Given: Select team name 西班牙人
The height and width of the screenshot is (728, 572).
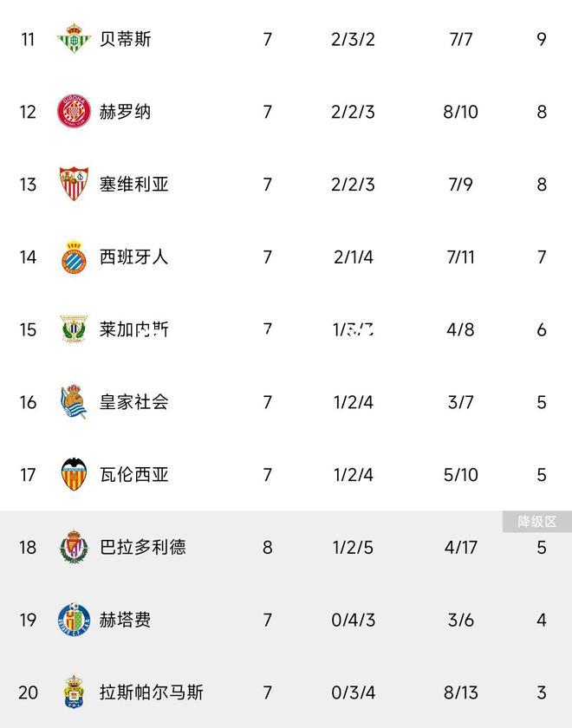Looking at the screenshot, I should (133, 257).
